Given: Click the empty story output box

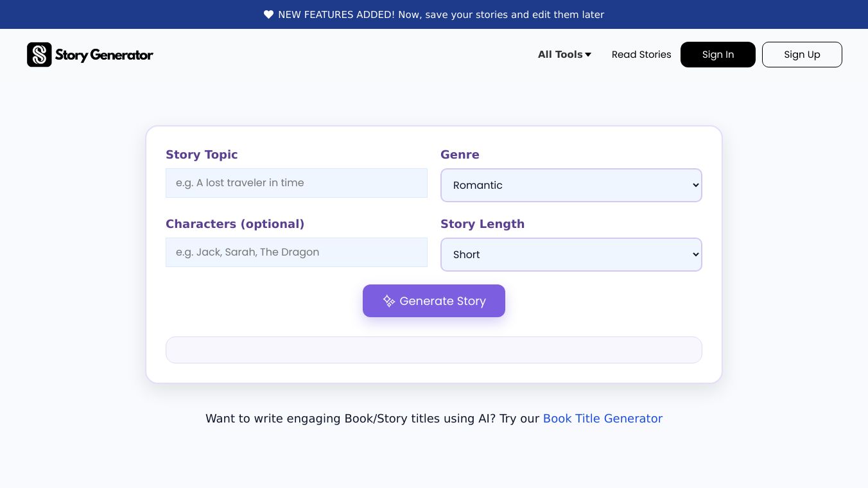Looking at the screenshot, I should tap(433, 350).
